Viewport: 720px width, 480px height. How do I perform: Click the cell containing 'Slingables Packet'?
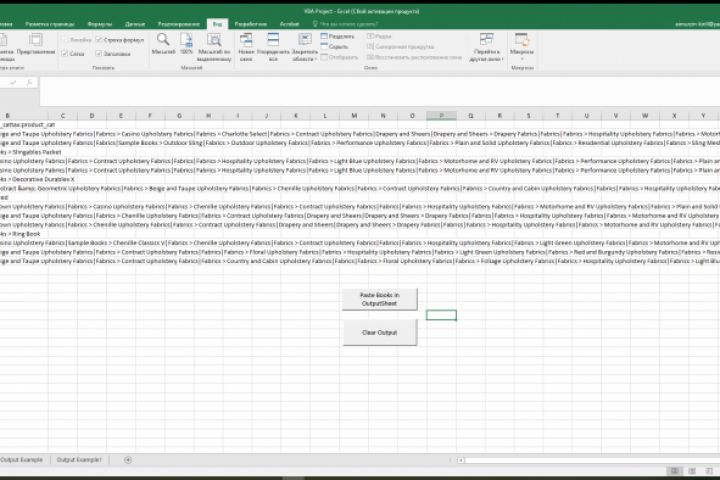[x=24, y=152]
